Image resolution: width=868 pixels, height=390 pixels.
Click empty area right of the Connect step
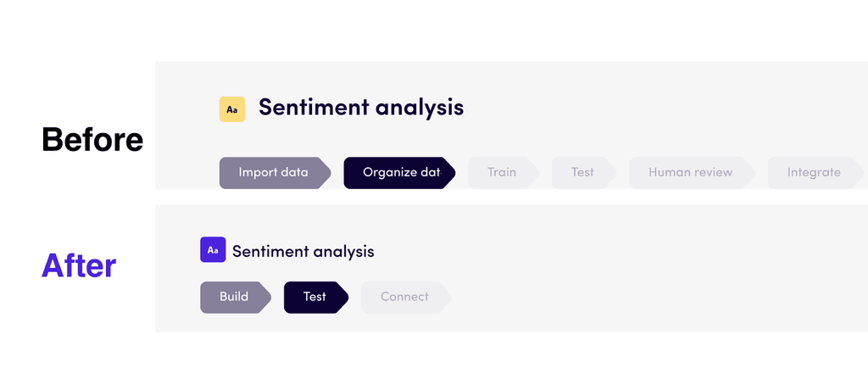click(x=636, y=298)
